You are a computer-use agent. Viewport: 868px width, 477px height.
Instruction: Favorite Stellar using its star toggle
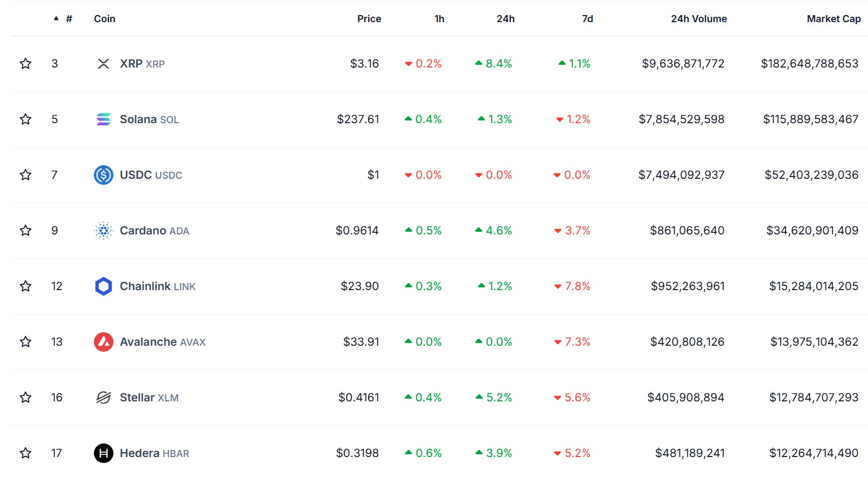[x=25, y=397]
